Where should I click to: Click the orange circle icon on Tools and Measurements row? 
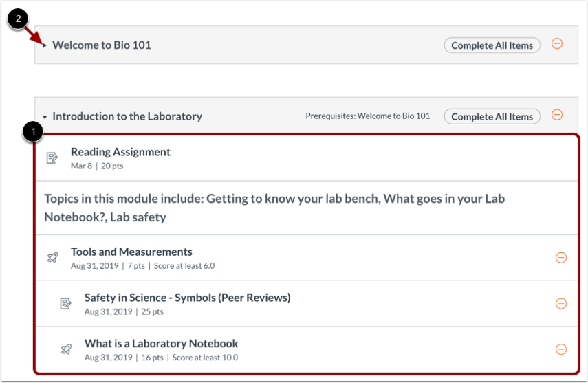[x=561, y=258]
